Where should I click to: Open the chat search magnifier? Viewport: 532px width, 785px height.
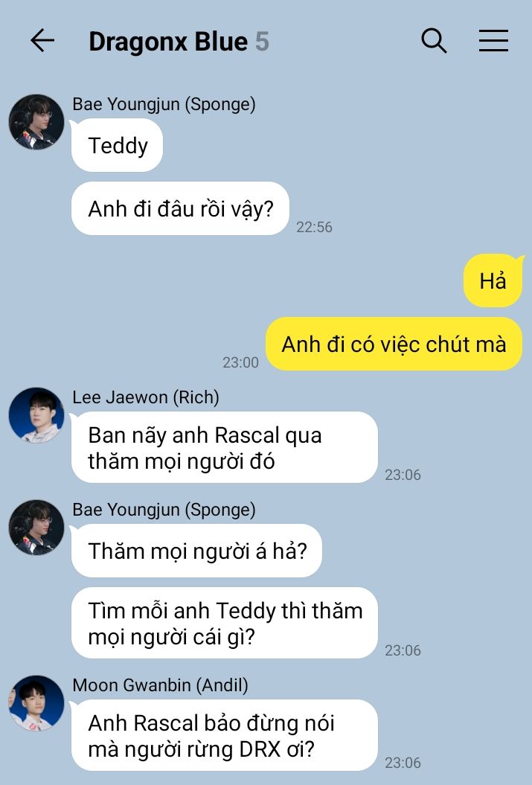(x=434, y=40)
